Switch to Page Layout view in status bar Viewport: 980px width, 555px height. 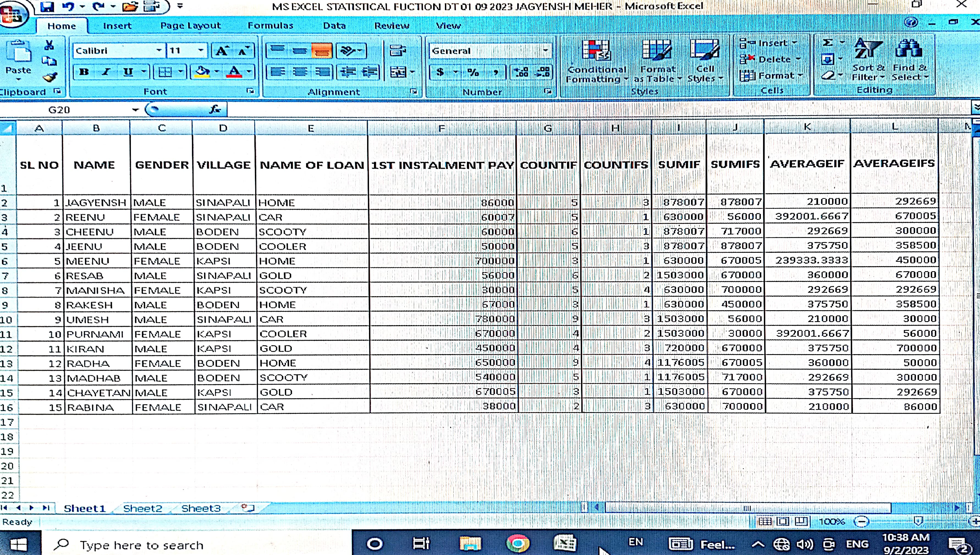pos(783,521)
